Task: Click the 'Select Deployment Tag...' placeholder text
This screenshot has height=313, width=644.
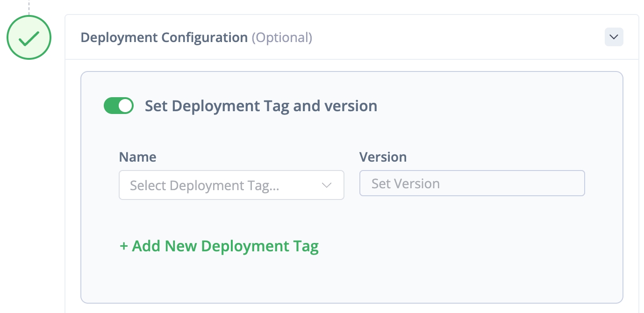Action: tap(204, 185)
